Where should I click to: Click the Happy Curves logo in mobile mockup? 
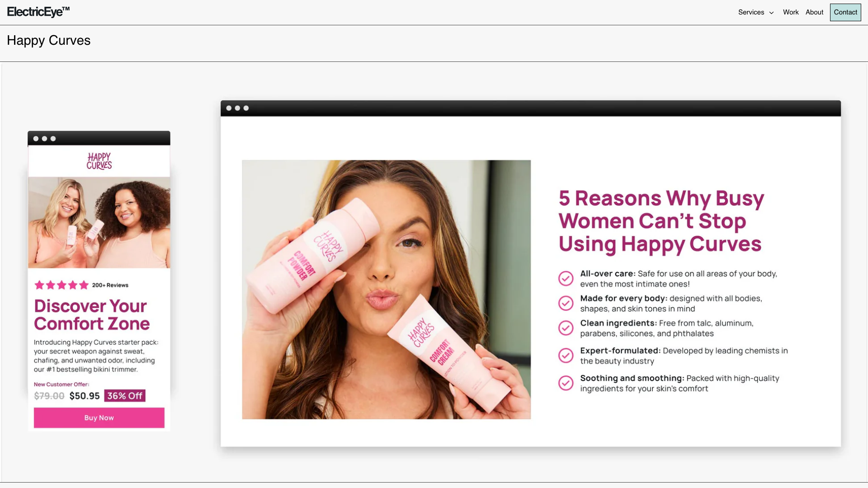point(99,161)
